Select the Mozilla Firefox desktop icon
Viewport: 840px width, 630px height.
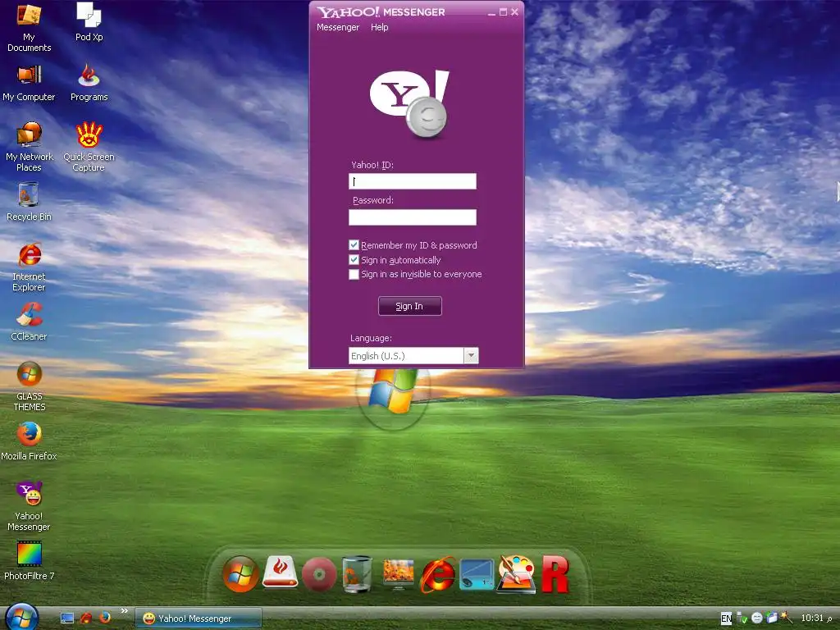pyautogui.click(x=29, y=441)
